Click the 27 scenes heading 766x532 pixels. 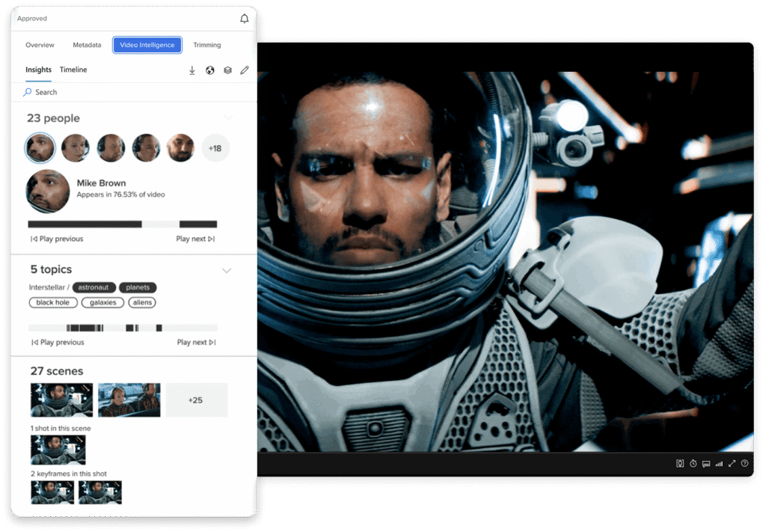(57, 371)
